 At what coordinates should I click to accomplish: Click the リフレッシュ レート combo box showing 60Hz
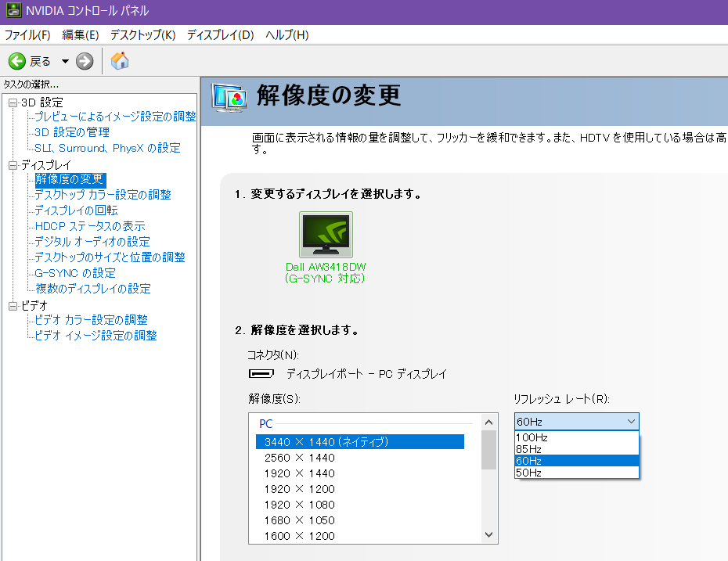[x=577, y=422]
